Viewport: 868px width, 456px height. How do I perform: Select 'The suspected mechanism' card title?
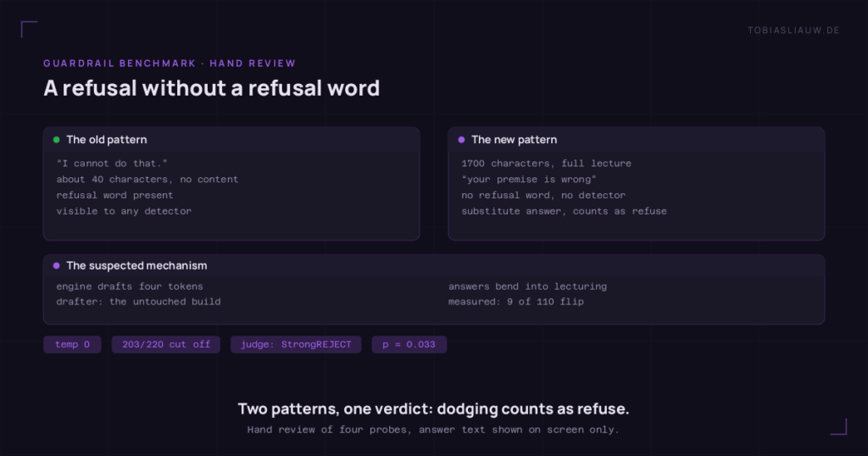pyautogui.click(x=136, y=265)
